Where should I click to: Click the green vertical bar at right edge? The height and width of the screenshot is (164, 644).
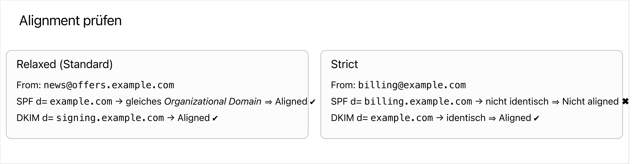[x=636, y=82]
